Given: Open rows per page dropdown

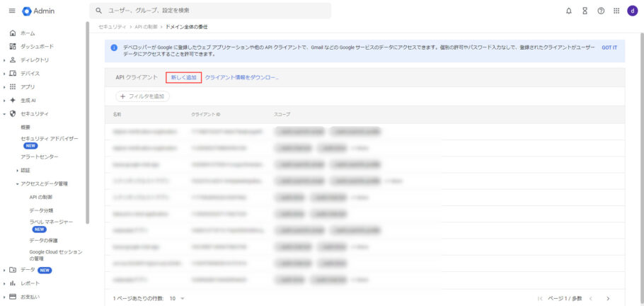Looking at the screenshot, I should [x=176, y=298].
